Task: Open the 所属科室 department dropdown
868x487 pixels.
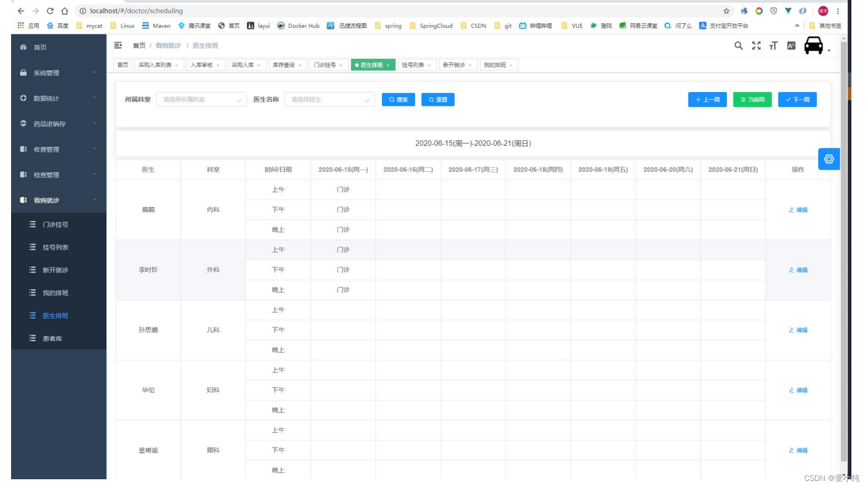Action: tap(201, 100)
